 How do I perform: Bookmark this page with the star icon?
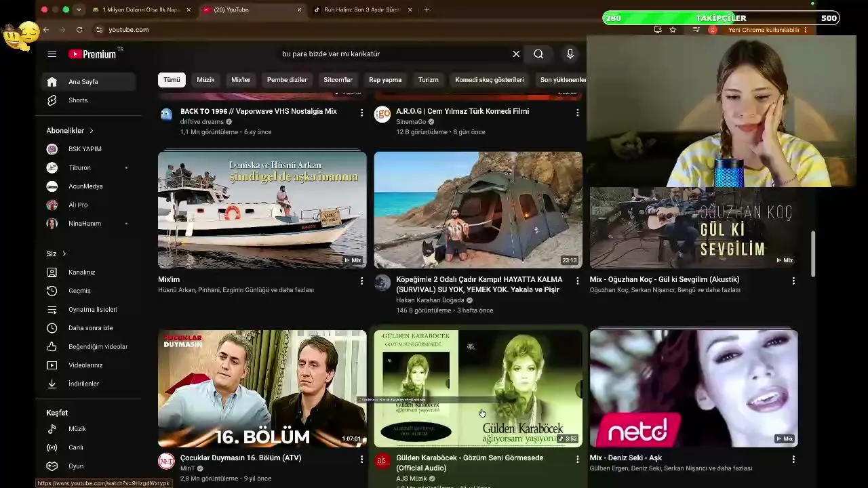click(673, 30)
